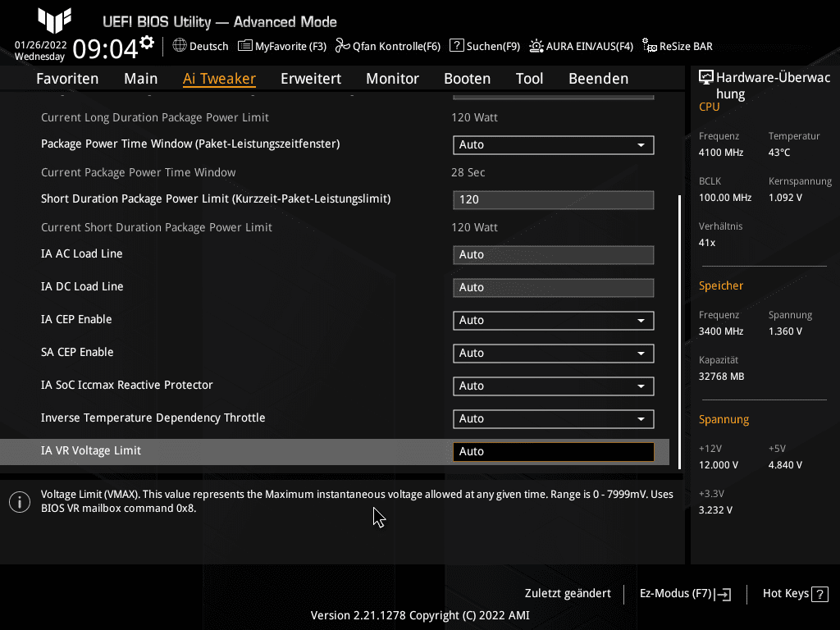
Task: Select IA VR Voltage Limit row label
Action: tap(91, 451)
